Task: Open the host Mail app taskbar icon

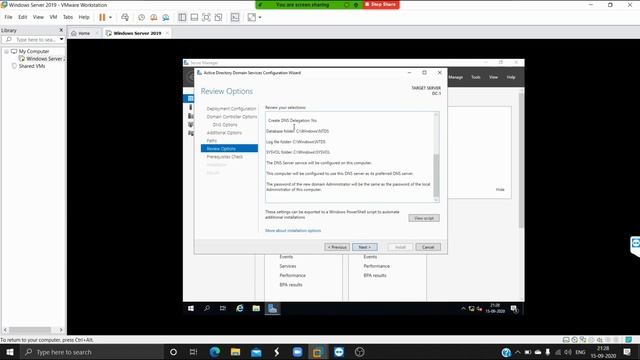Action: click(256, 352)
